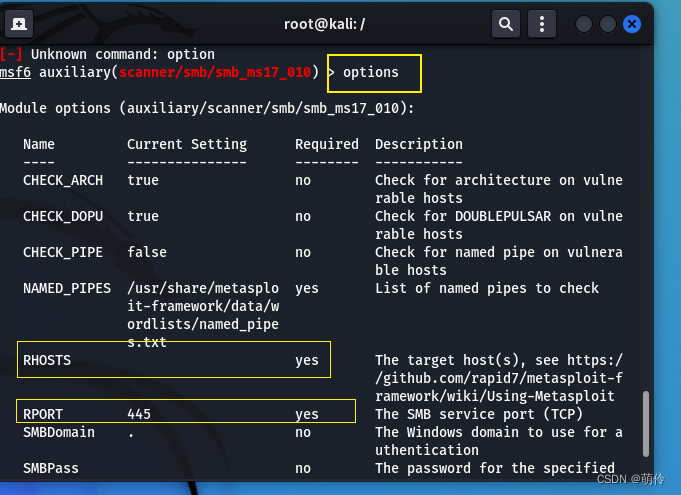Click the typed 'options' command
Image resolution: width=681 pixels, height=495 pixels.
(370, 72)
